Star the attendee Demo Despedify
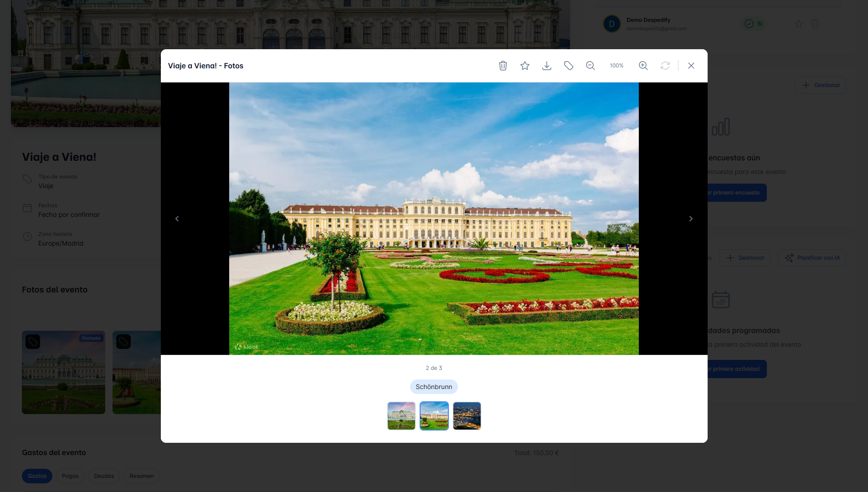This screenshot has height=492, width=868. pos(798,24)
